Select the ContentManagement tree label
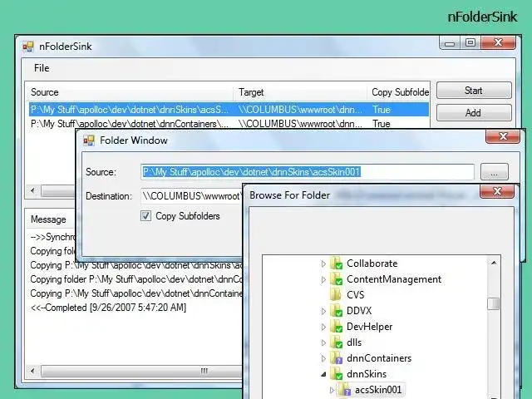This screenshot has width=532, height=399. click(x=394, y=279)
